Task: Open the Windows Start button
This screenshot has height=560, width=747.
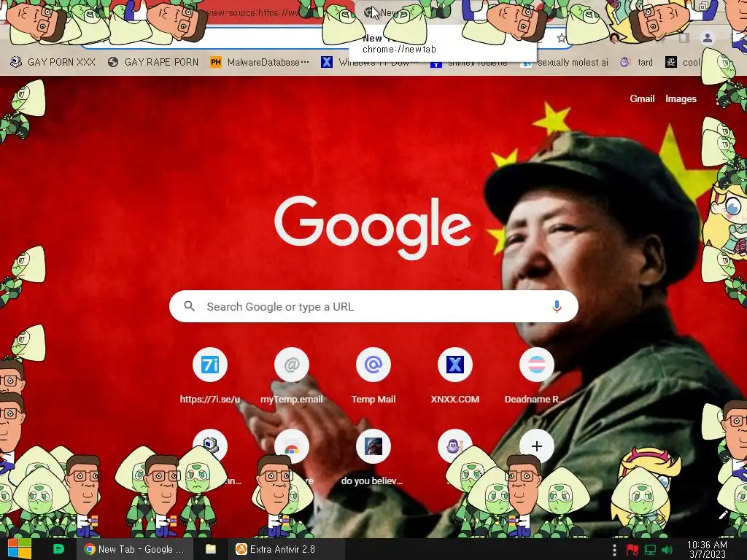Action: point(19,549)
